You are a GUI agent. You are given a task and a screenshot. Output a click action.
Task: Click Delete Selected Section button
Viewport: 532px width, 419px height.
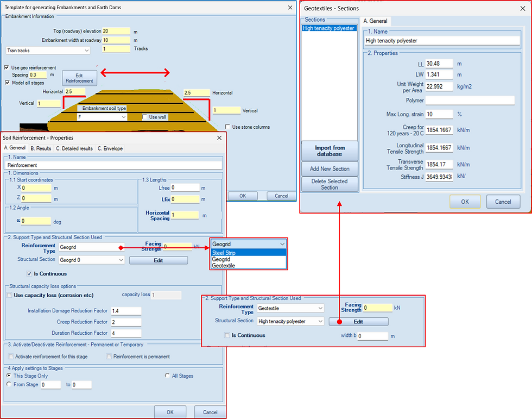[330, 184]
